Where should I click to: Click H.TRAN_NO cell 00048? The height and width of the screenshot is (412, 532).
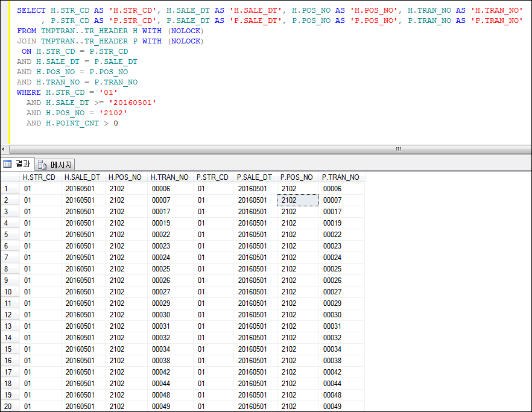170,395
